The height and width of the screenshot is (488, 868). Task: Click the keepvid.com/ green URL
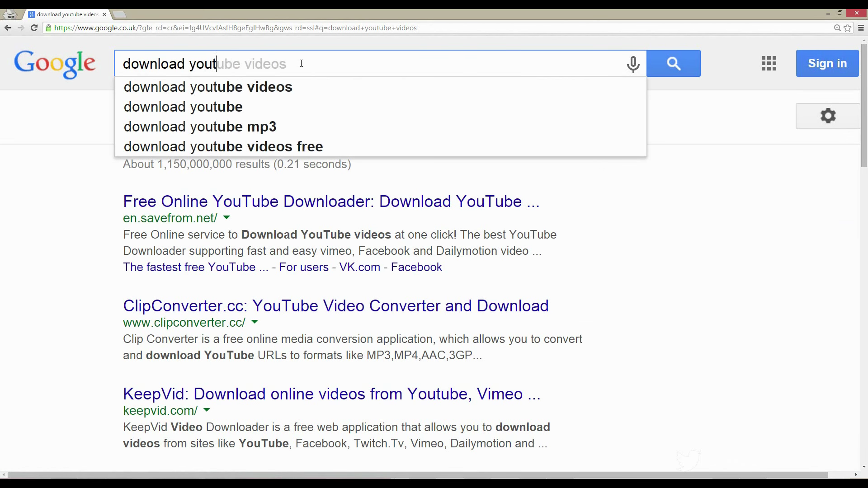[x=160, y=411]
